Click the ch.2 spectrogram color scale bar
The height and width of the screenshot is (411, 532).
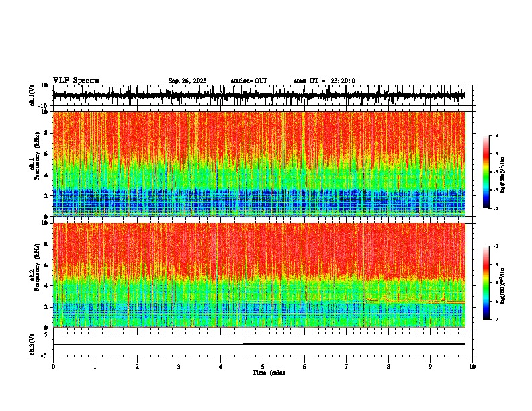(x=486, y=283)
